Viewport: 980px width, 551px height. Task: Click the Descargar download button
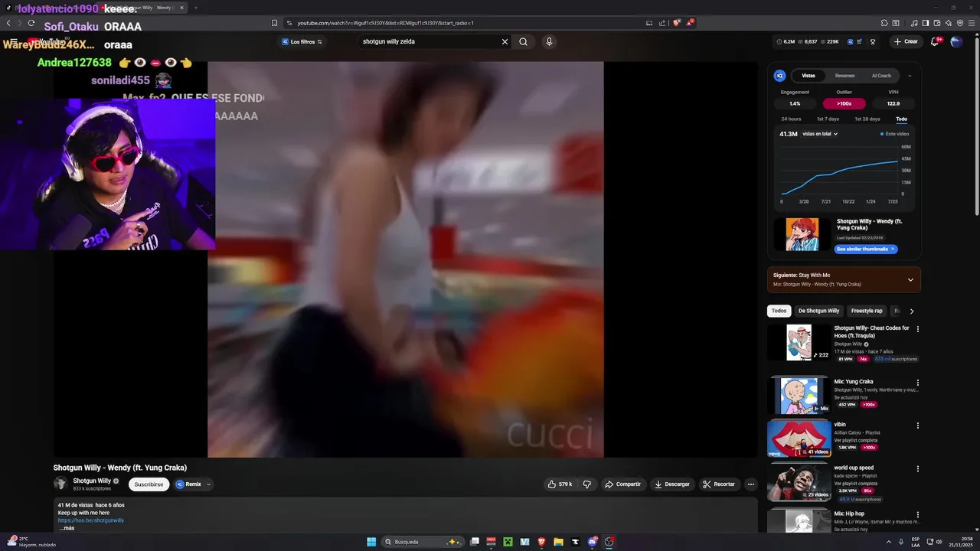672,484
